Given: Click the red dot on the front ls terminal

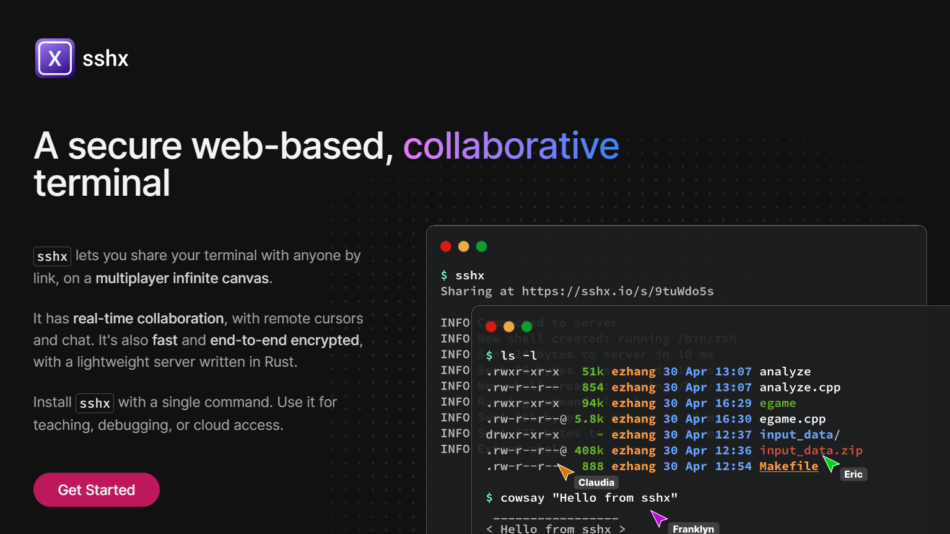Looking at the screenshot, I should point(491,326).
